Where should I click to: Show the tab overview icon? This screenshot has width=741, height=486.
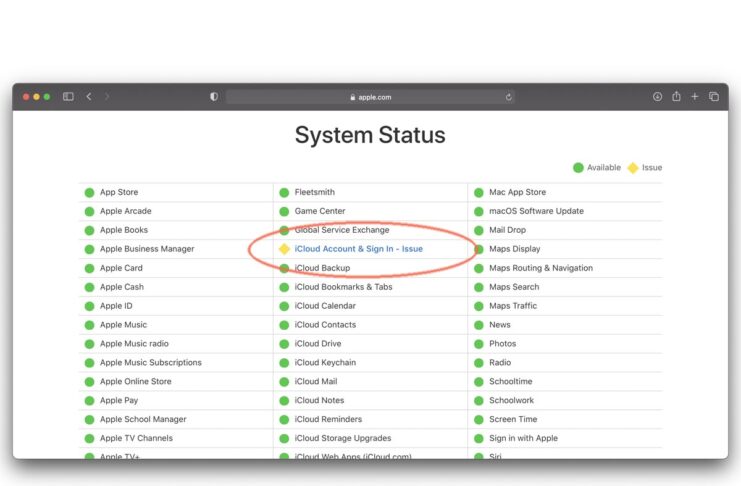tap(714, 96)
